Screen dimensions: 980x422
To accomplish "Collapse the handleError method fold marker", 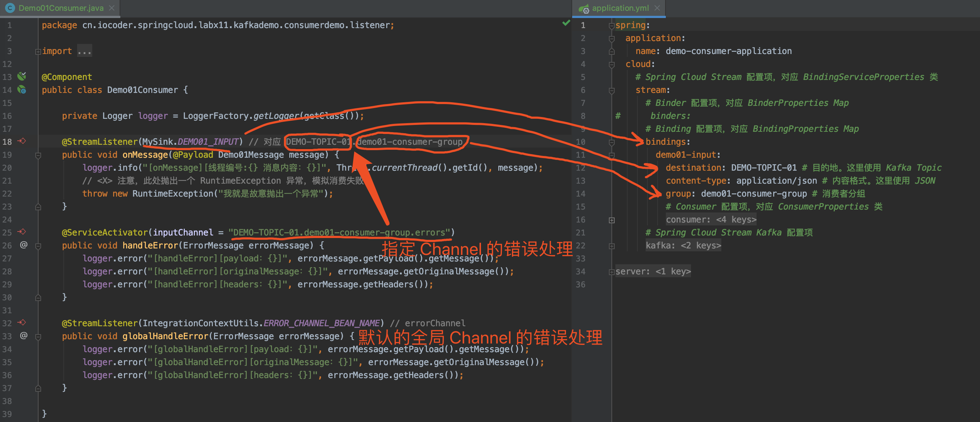I will 38,246.
